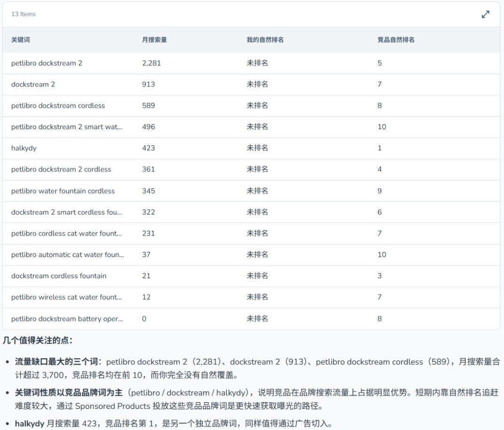Image resolution: width=504 pixels, height=430 pixels.
Task: Expand the table to full screen
Action: (485, 15)
